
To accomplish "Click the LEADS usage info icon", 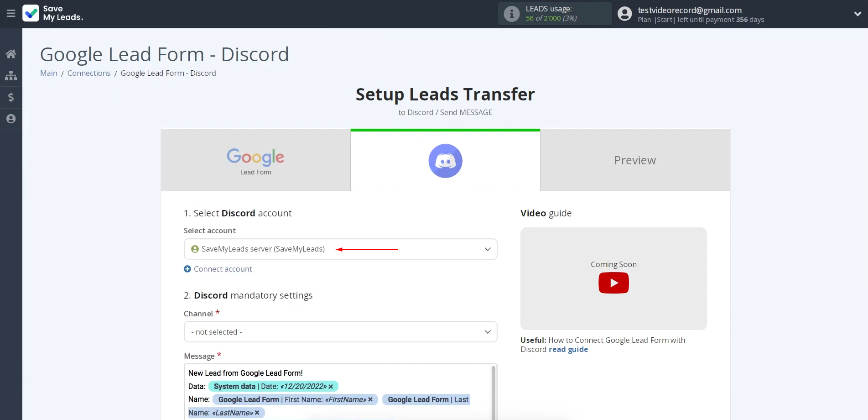I will [x=512, y=14].
